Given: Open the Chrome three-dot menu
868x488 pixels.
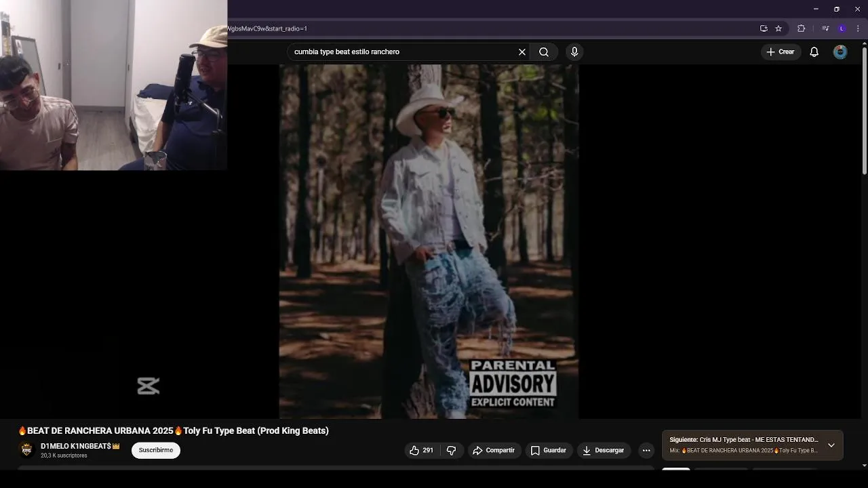Looking at the screenshot, I should (x=858, y=28).
